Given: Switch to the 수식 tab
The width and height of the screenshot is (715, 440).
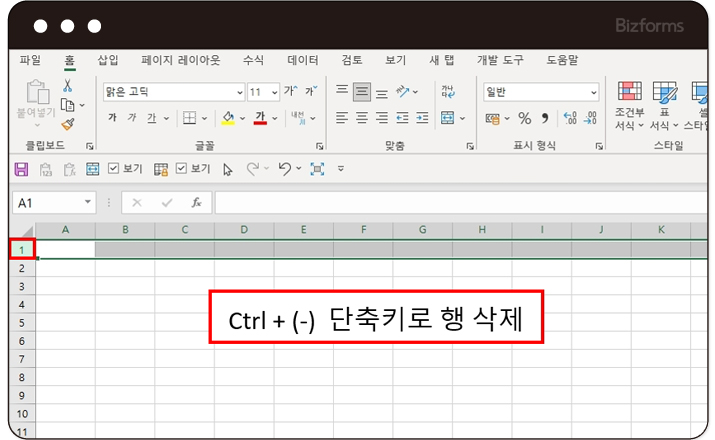Looking at the screenshot, I should point(254,60).
